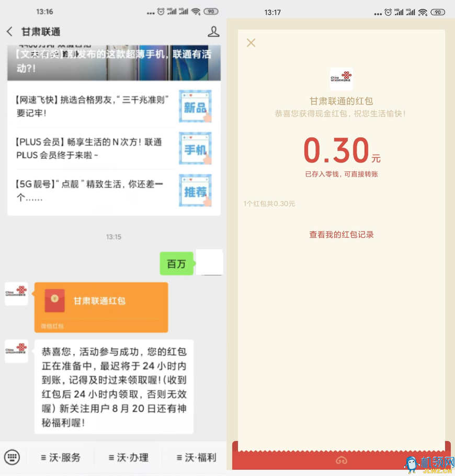Open the 沃·办理 menu
This screenshot has height=476, width=455.
point(129,458)
